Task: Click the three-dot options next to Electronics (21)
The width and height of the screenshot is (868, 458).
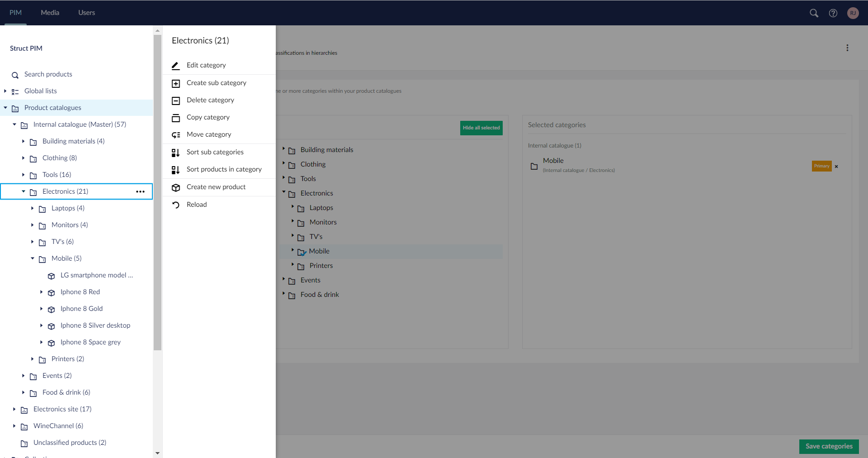Action: tap(141, 191)
